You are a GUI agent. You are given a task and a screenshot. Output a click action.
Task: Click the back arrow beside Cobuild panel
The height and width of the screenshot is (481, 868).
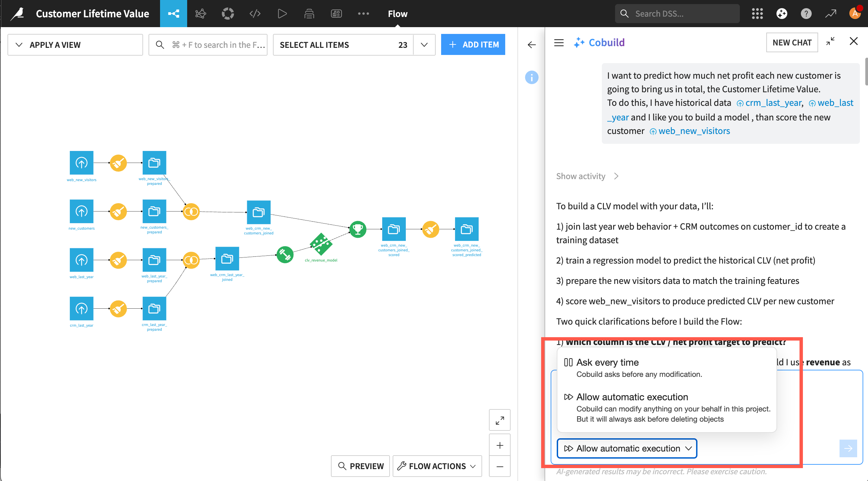[x=532, y=45]
